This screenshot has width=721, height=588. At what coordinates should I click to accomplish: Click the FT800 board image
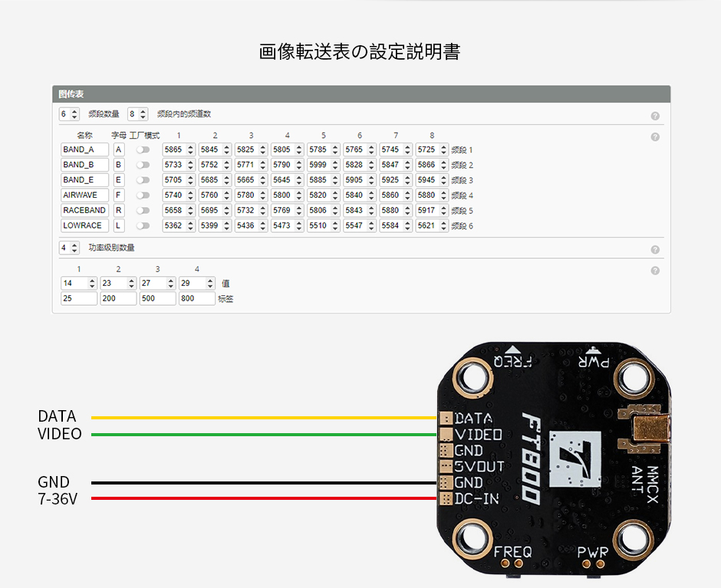click(x=554, y=459)
